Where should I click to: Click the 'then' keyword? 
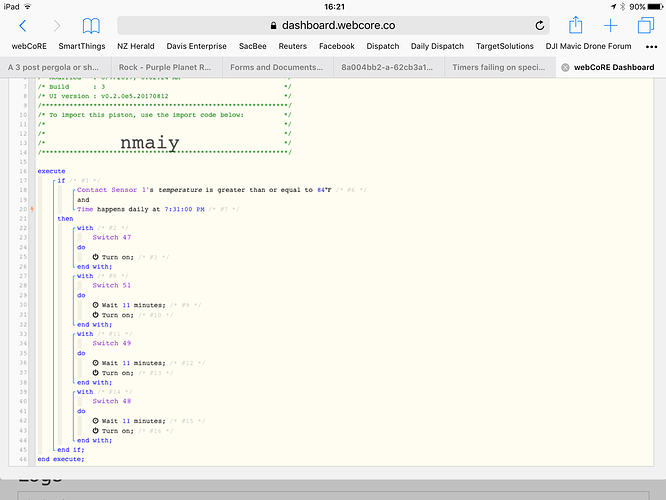65,218
